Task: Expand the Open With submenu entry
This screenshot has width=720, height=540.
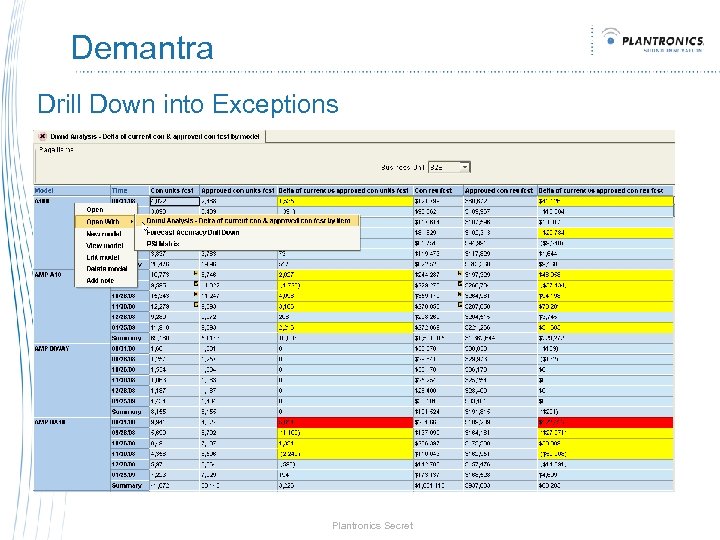Action: 106,221
